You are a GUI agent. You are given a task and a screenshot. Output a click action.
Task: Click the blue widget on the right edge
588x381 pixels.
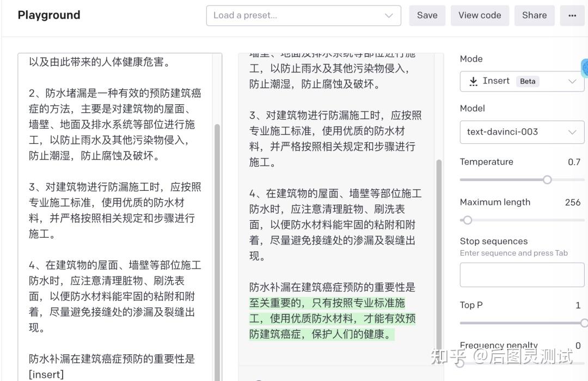585,68
